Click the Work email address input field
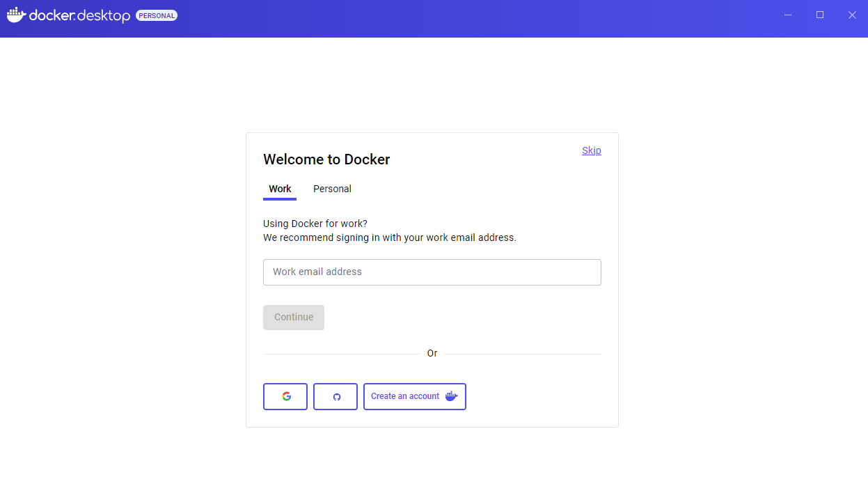The width and height of the screenshot is (868, 484). pyautogui.click(x=432, y=272)
